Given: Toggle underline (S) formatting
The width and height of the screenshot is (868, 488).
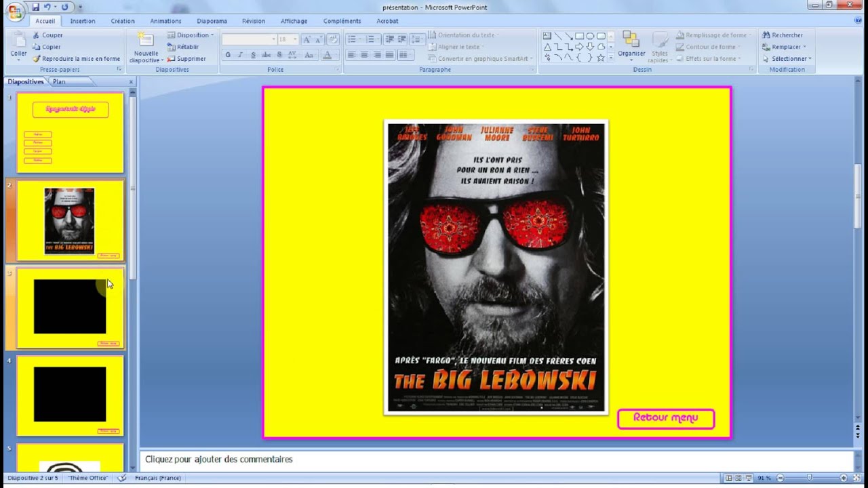Looking at the screenshot, I should (253, 55).
